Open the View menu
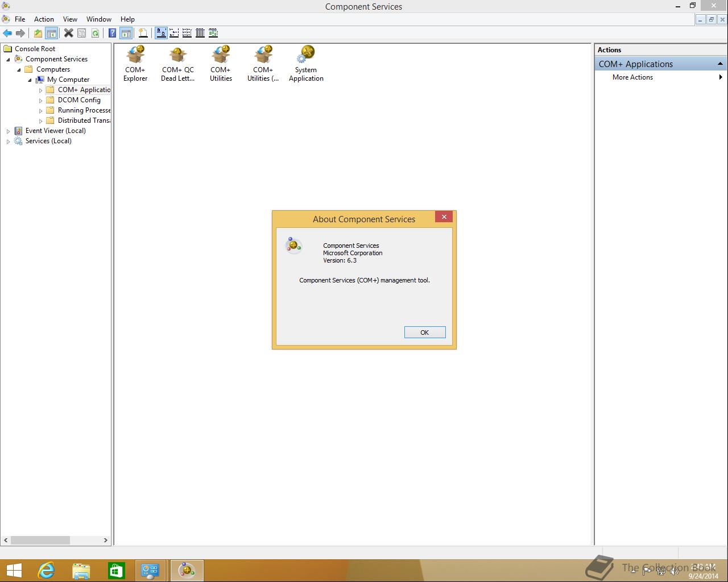Viewport: 728px width, 582px height. point(70,19)
